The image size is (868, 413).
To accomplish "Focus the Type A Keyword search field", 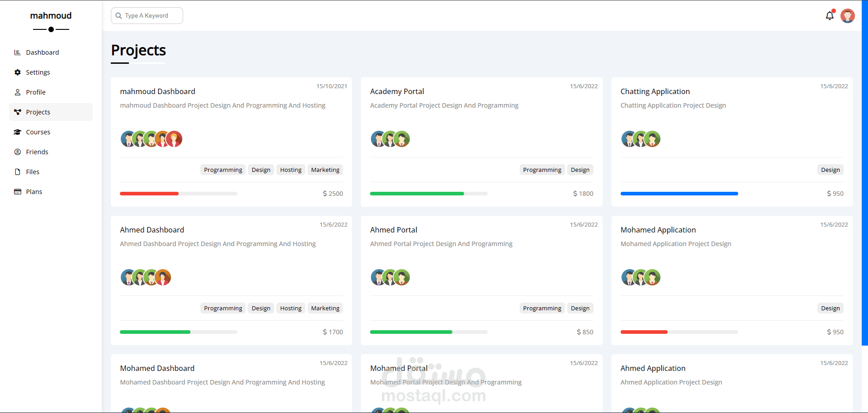I will click(147, 16).
